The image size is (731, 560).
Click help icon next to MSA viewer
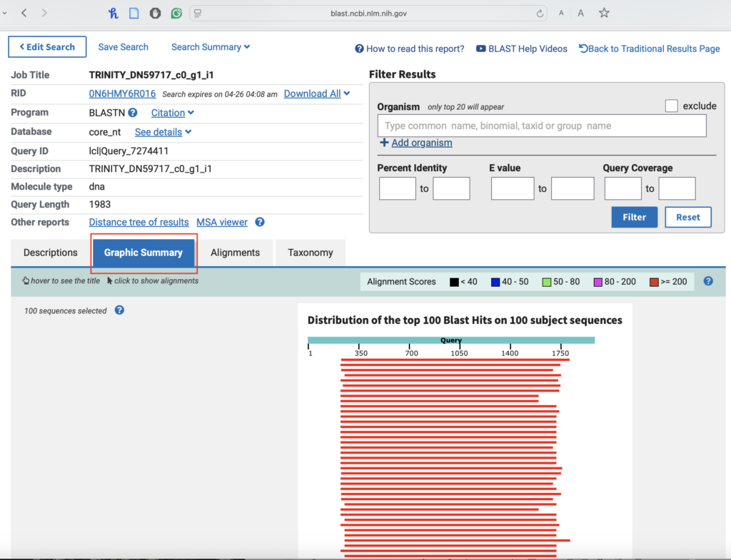[260, 222]
